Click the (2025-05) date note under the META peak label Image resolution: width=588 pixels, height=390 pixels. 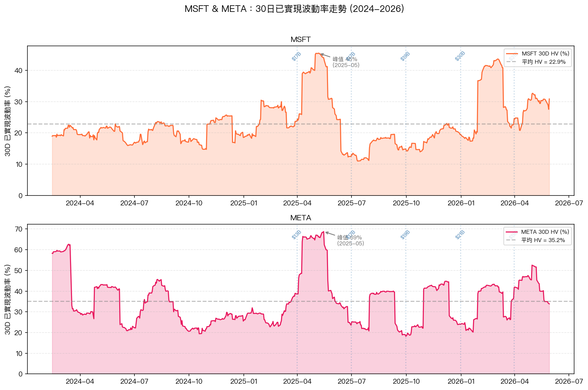point(350,243)
